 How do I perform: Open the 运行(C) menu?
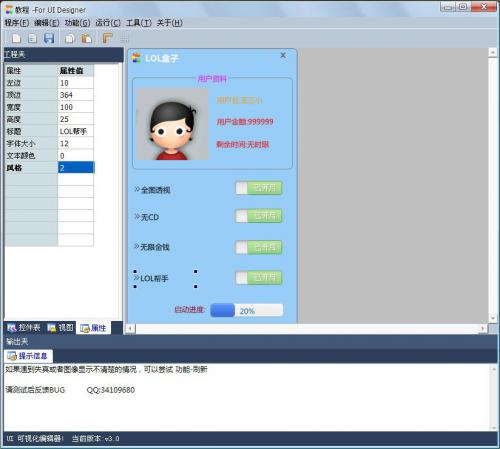[108, 23]
